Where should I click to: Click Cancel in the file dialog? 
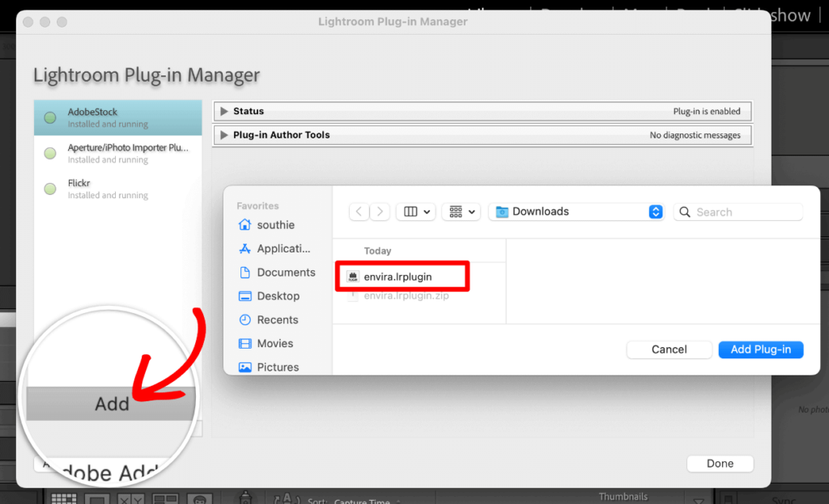669,349
